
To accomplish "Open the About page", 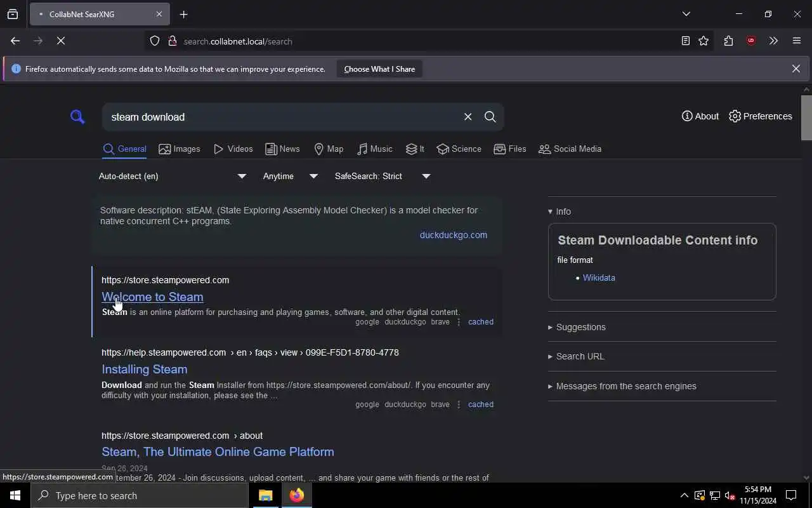I will [700, 116].
